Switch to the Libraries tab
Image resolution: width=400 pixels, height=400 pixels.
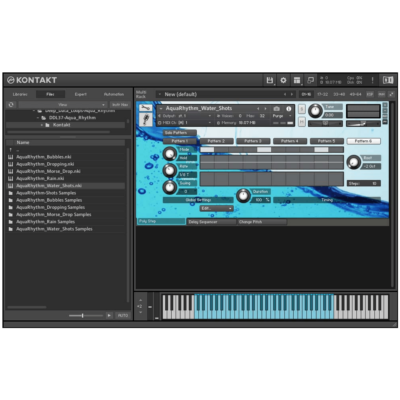pos(20,94)
